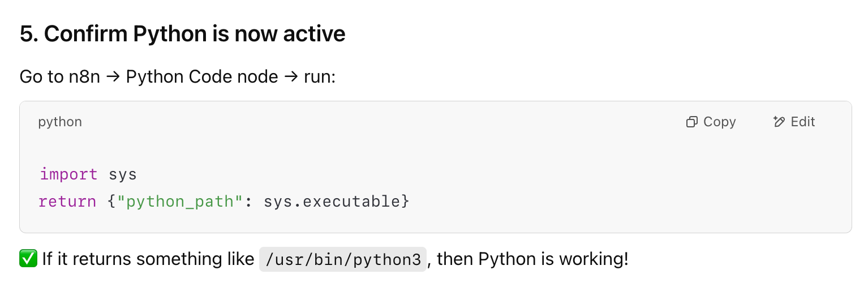Click the text then Python is working!

pos(532,259)
